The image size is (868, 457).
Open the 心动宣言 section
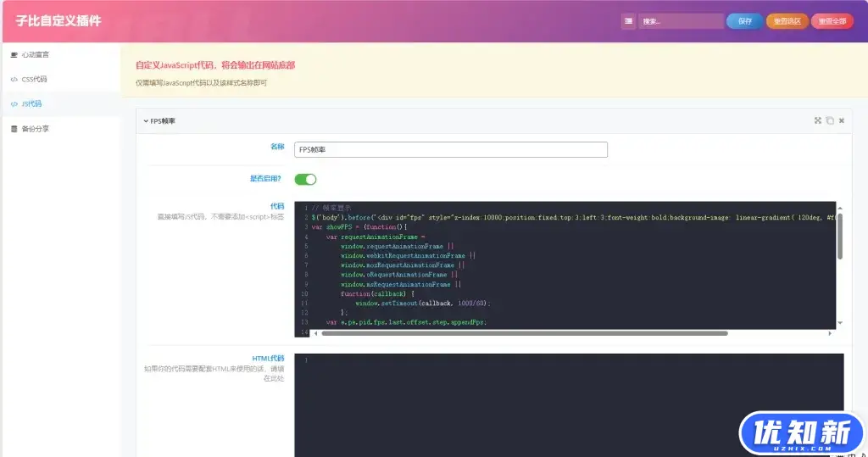coord(36,54)
